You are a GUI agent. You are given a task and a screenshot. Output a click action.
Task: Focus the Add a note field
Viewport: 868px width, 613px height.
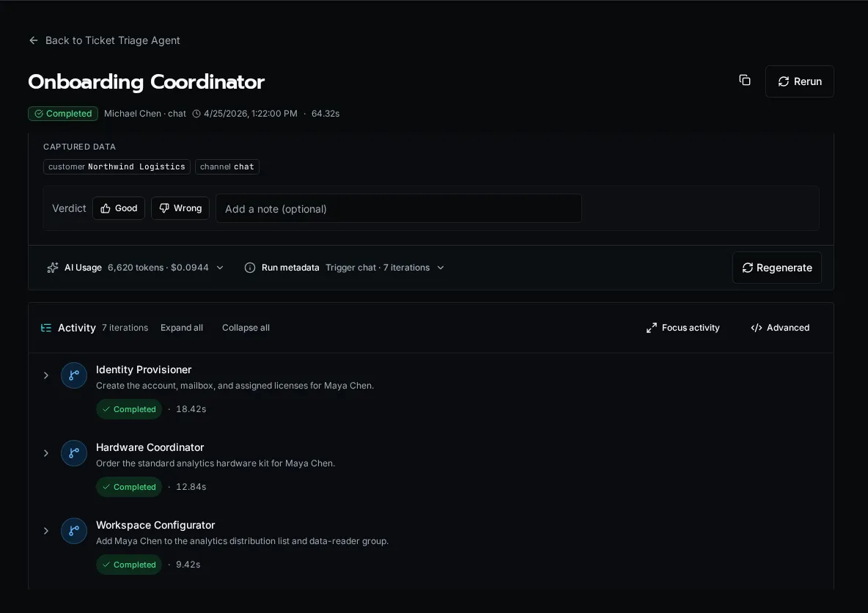coord(399,209)
